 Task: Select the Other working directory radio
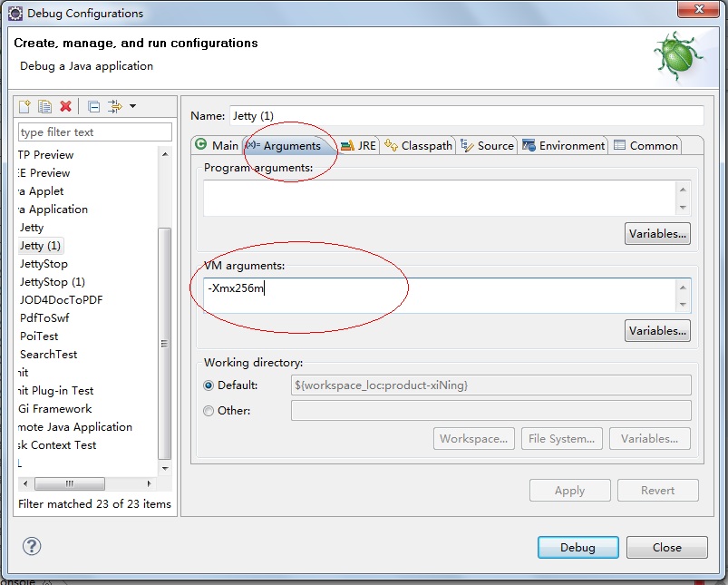[209, 411]
